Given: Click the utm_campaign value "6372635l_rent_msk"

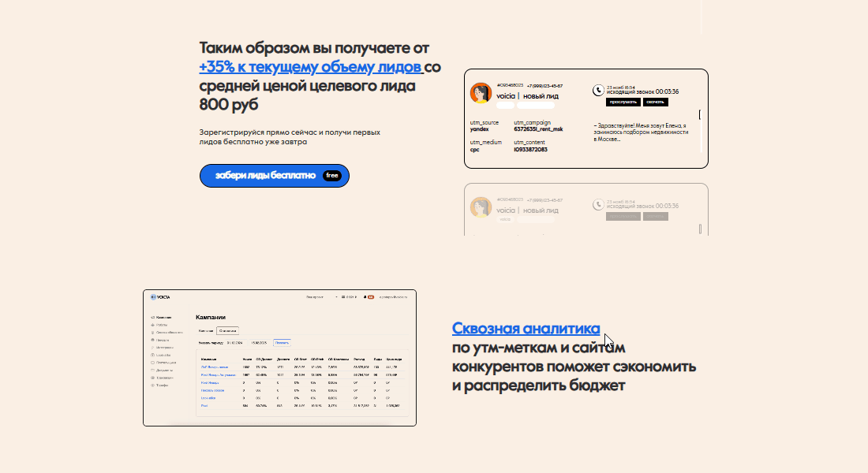Looking at the screenshot, I should click(538, 129).
